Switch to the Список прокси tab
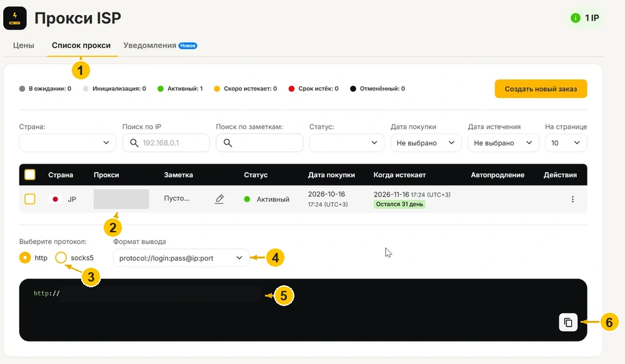Screen dimensions: 625x364 click(x=81, y=46)
